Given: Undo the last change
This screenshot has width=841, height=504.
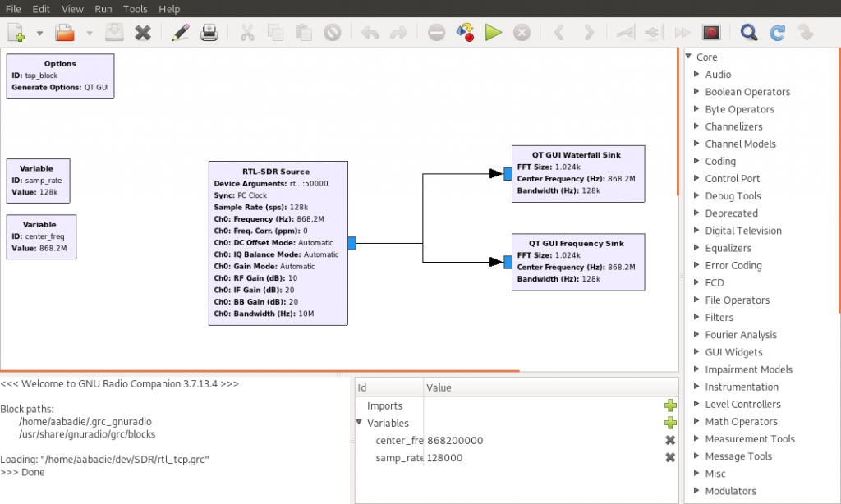Looking at the screenshot, I should tap(370, 33).
